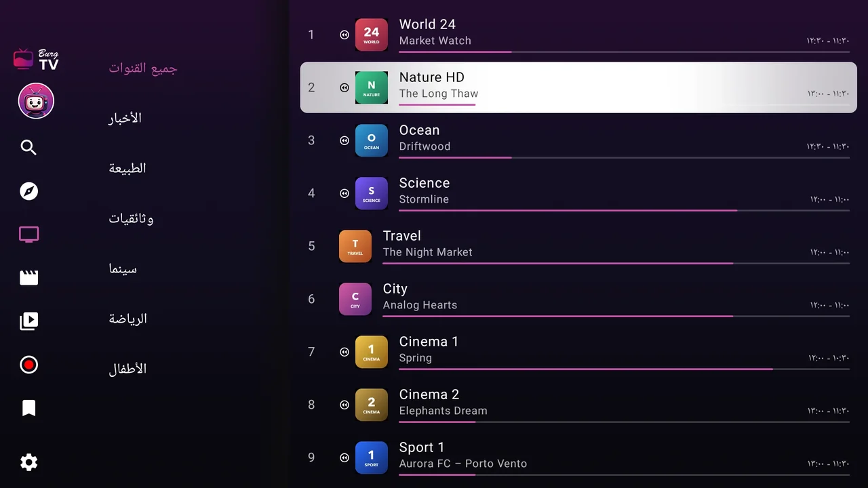868x488 pixels.
Task: Select the الرياضة category
Action: click(128, 319)
